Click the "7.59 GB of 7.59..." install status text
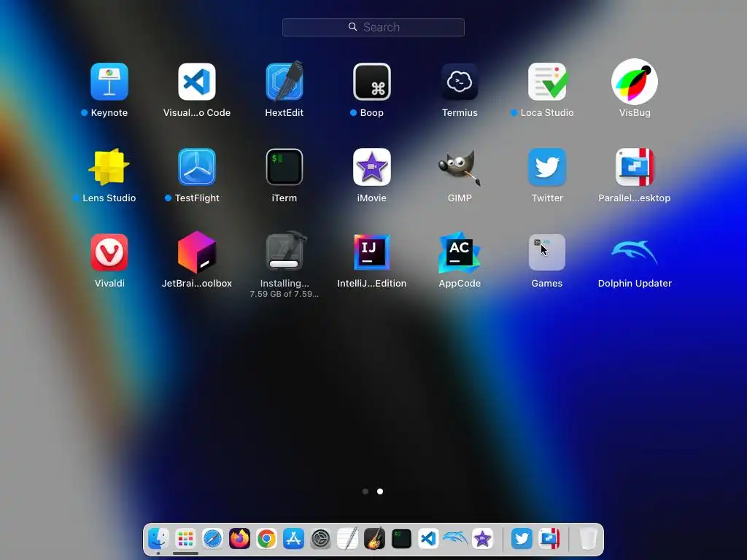This screenshot has width=747, height=560. [x=285, y=295]
